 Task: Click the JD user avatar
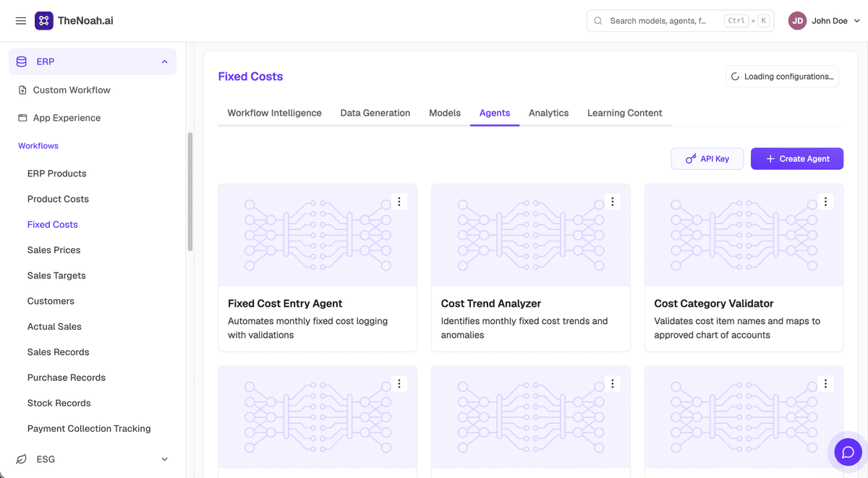click(x=798, y=21)
